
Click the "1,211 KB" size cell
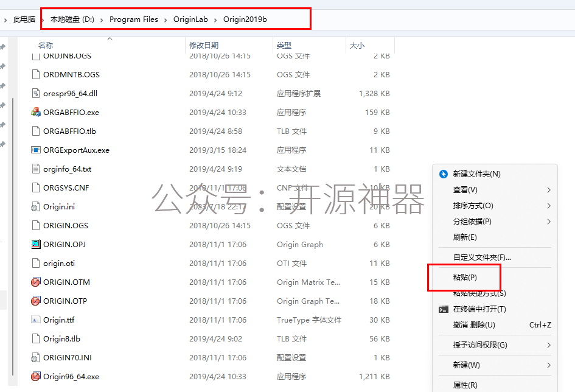(x=374, y=377)
